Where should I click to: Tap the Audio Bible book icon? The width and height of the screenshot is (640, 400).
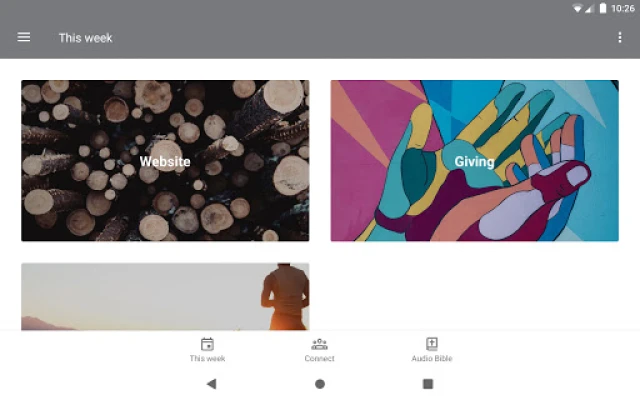pyautogui.click(x=432, y=344)
